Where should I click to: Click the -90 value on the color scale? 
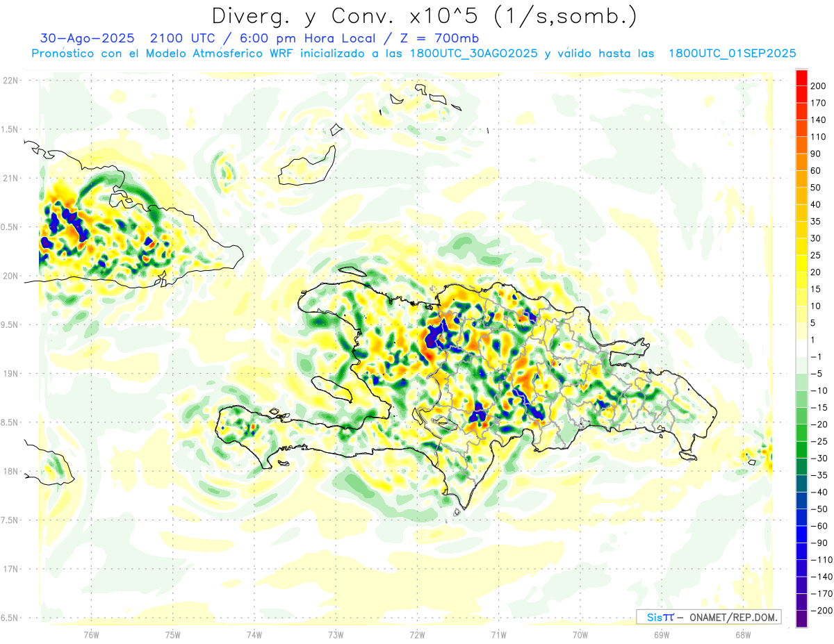click(819, 543)
